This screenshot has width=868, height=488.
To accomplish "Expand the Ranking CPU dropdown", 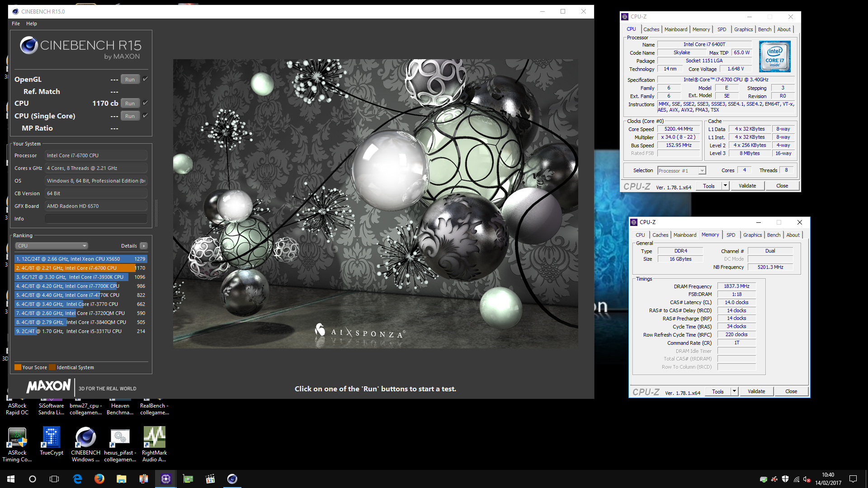I will (52, 246).
